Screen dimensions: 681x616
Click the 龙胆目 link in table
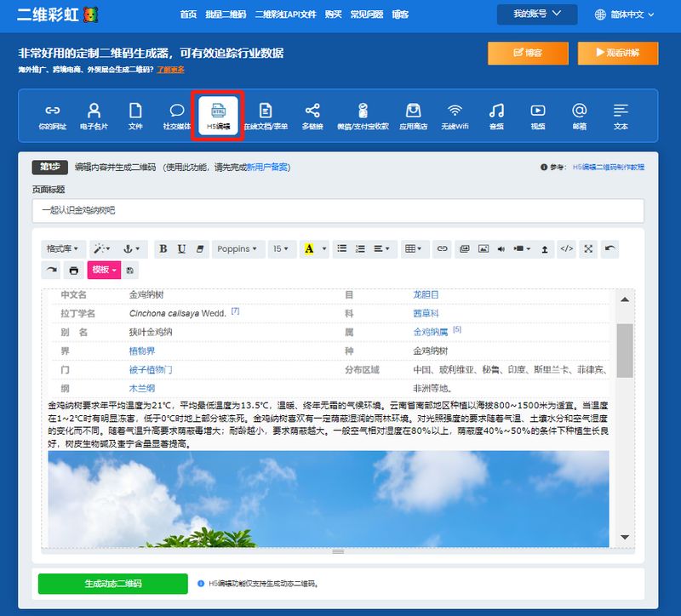pyautogui.click(x=426, y=294)
